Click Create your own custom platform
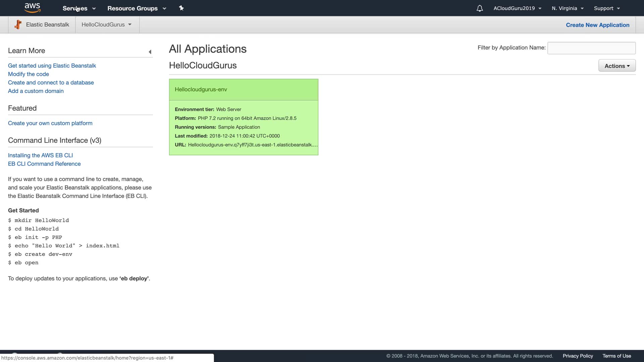644x362 pixels. [50, 123]
